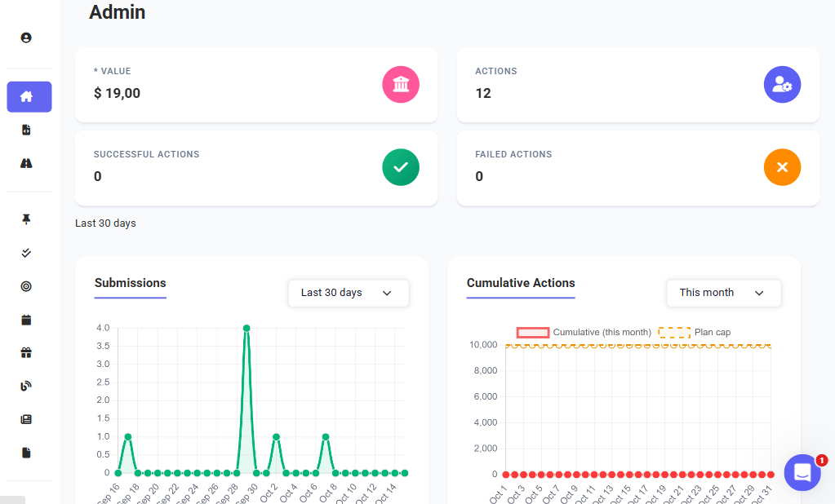Open the chat support bubble
The height and width of the screenshot is (504, 835).
pos(802,472)
